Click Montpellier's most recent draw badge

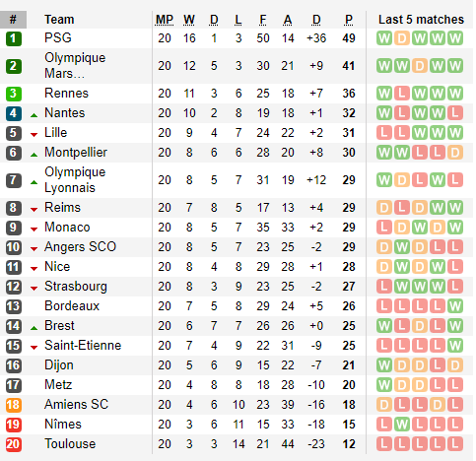click(455, 153)
